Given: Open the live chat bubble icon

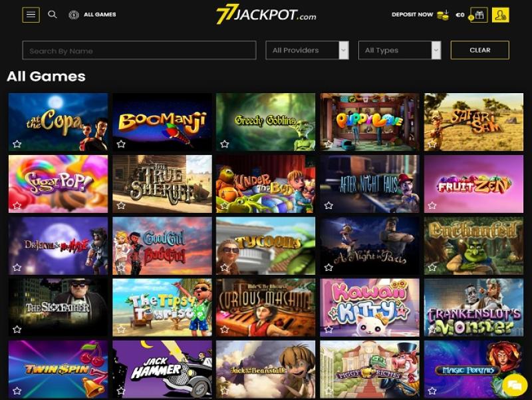Looking at the screenshot, I should tap(515, 385).
